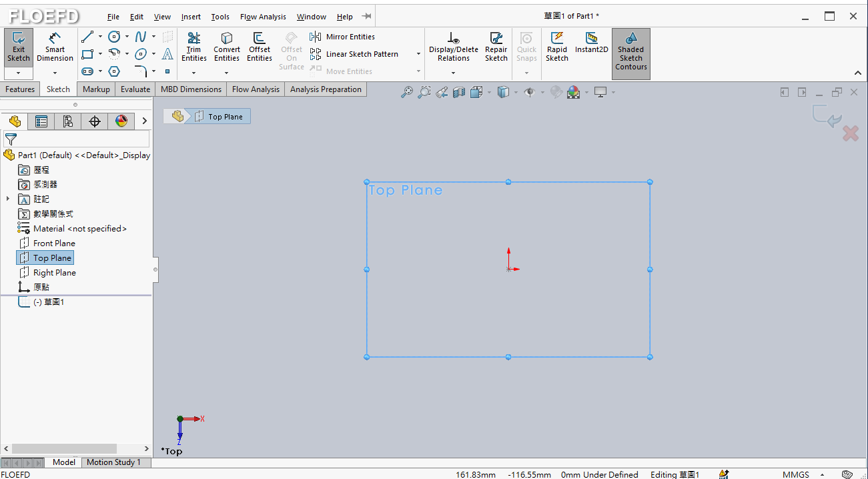868x479 pixels.
Task: Open DisplayManager tab
Action: click(121, 121)
